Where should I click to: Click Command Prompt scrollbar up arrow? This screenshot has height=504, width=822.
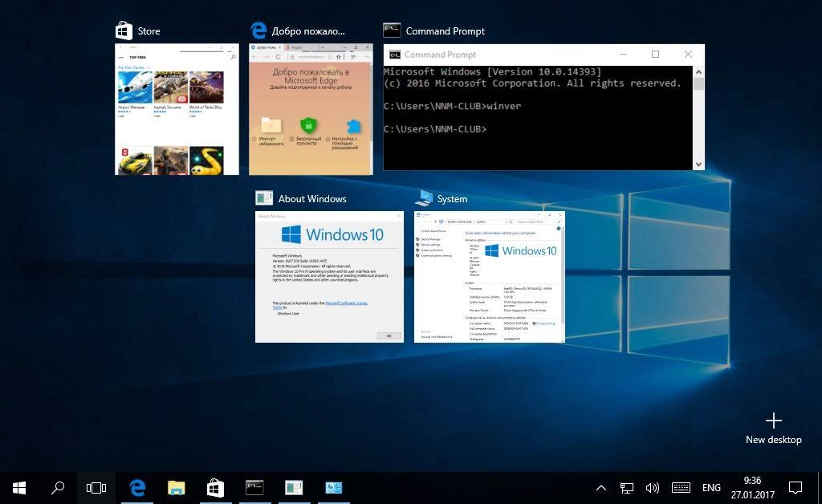coord(698,71)
